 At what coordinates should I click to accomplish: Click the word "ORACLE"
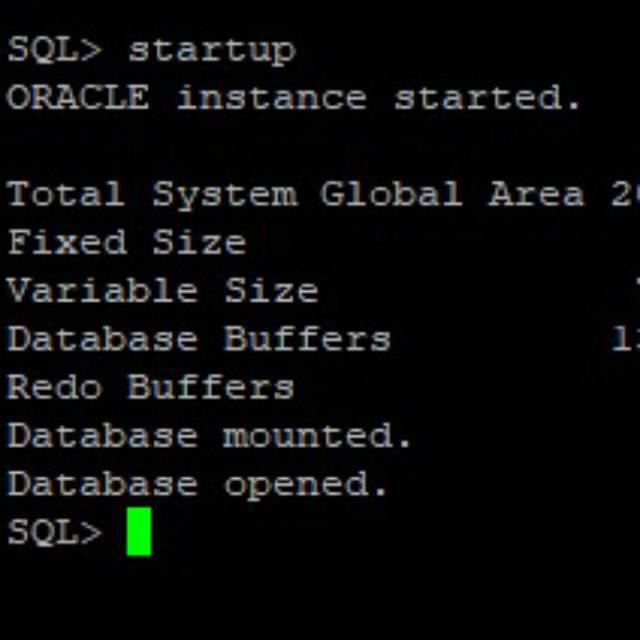78,98
